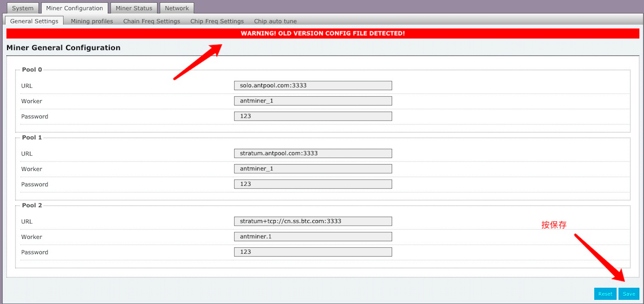Edit the Pool 2 URL field
Screen dimensions: 644x304
(313, 221)
